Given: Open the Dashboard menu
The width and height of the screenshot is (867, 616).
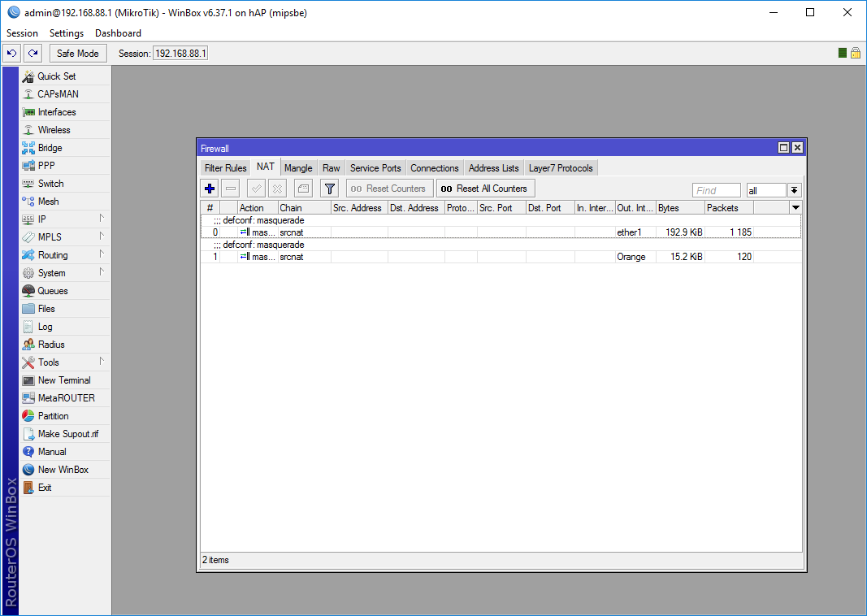Looking at the screenshot, I should click(x=118, y=33).
